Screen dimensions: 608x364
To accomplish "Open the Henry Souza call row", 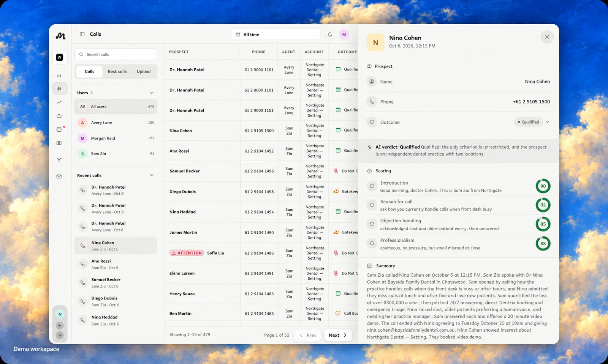I will point(261,294).
